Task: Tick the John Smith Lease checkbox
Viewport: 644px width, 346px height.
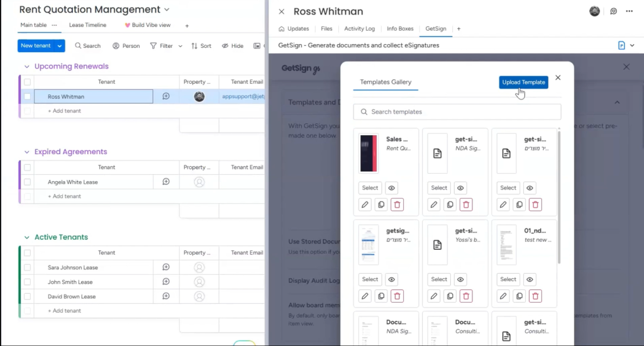Action: tap(27, 282)
